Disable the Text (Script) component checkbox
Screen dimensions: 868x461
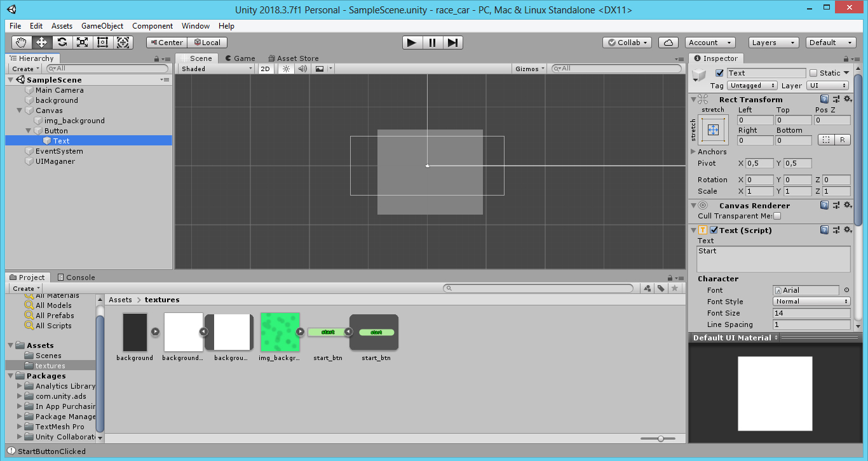pos(714,230)
